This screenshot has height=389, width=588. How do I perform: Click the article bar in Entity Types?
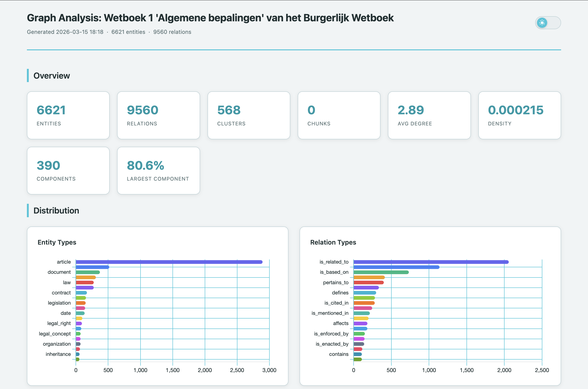pyautogui.click(x=169, y=262)
